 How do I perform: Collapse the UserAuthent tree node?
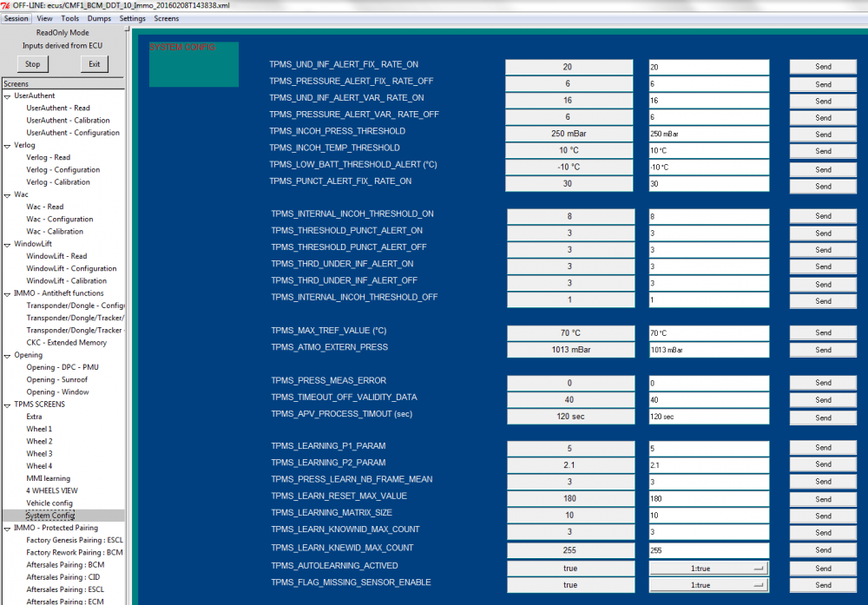tap(7, 96)
